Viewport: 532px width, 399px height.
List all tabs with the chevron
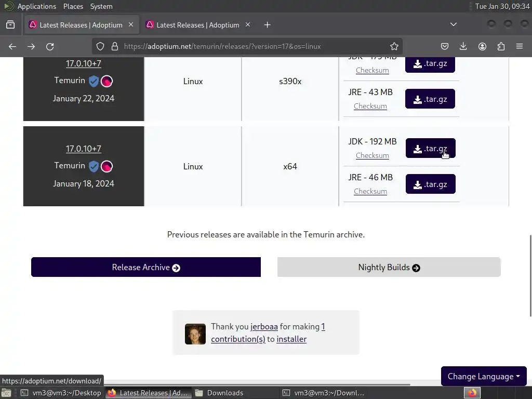(453, 24)
